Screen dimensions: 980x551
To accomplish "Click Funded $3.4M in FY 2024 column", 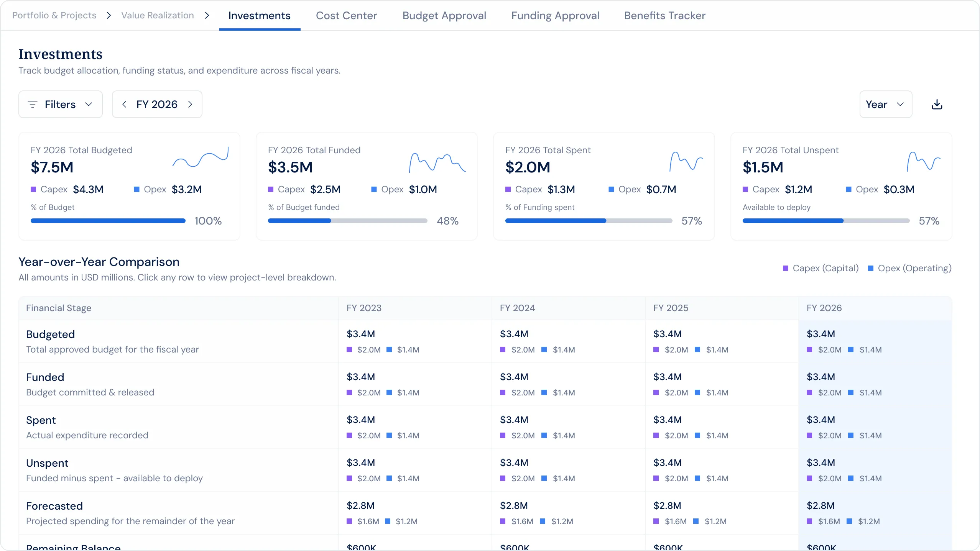I will (x=514, y=377).
